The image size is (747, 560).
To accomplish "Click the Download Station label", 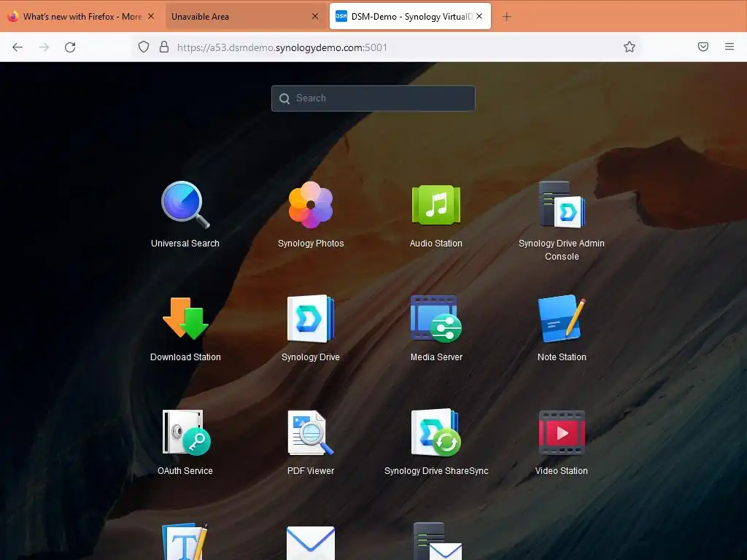I will 185,357.
